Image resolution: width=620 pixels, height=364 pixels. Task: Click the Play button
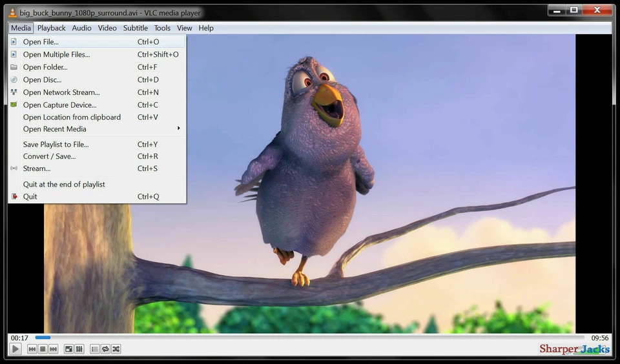pyautogui.click(x=15, y=349)
